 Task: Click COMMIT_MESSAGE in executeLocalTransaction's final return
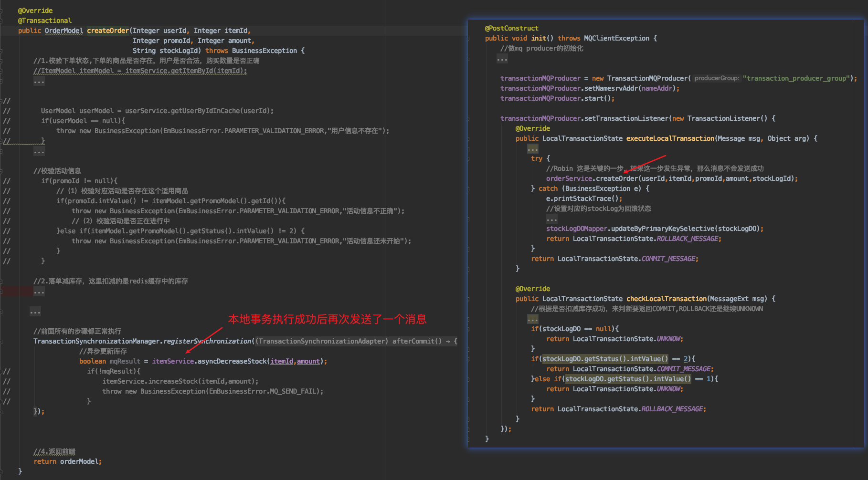(668, 259)
